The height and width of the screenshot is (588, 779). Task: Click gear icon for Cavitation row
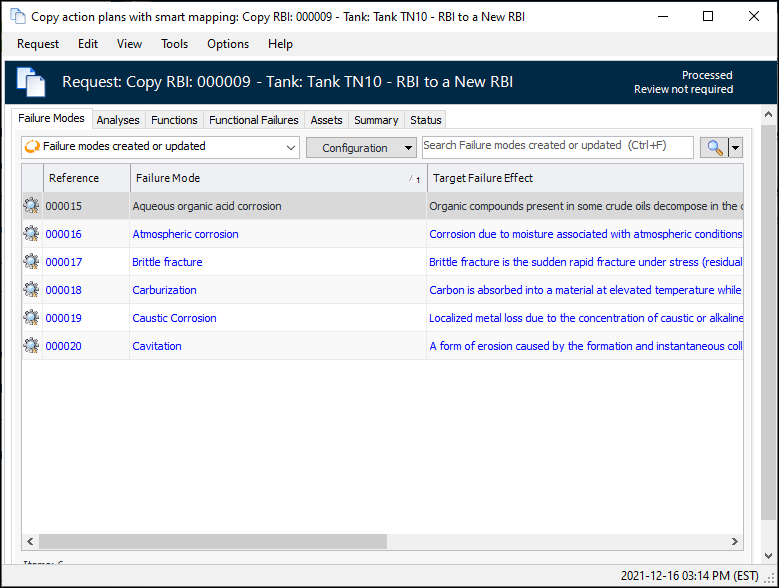point(31,346)
